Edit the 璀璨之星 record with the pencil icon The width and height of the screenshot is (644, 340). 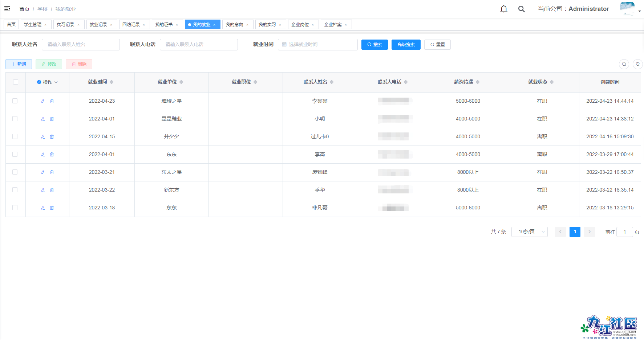[x=43, y=101]
